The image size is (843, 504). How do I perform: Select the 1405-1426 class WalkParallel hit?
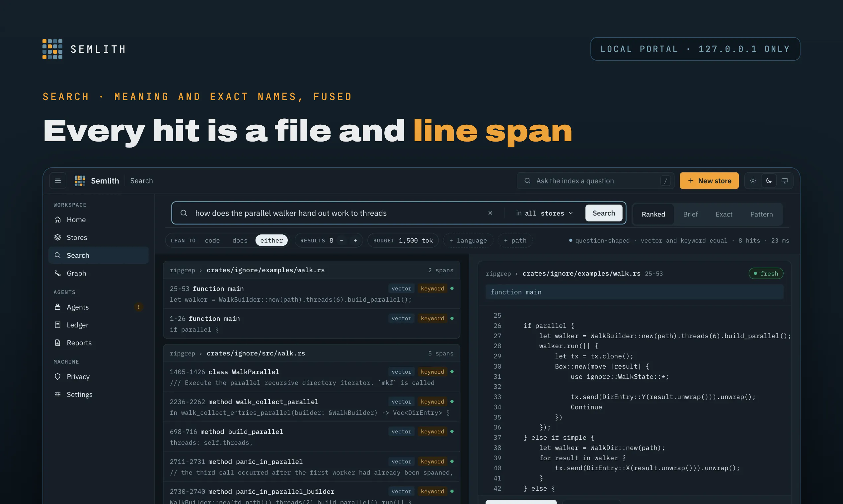pyautogui.click(x=311, y=377)
